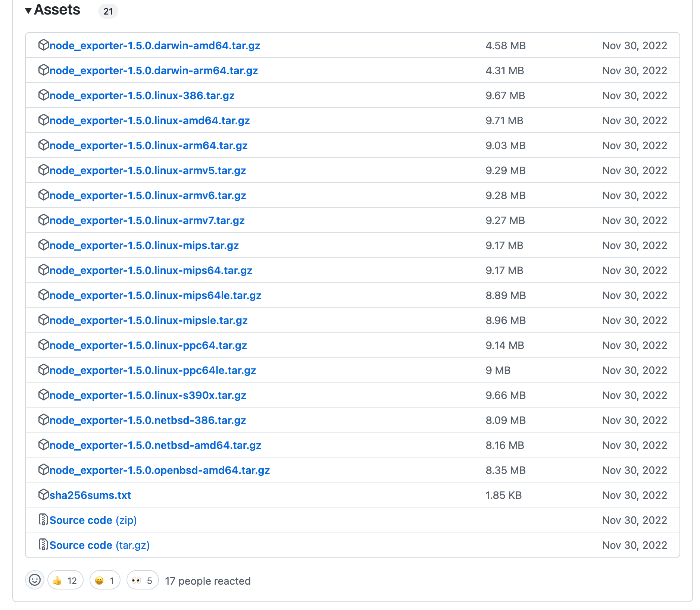Download Source code (tar.gz)

tap(99, 545)
